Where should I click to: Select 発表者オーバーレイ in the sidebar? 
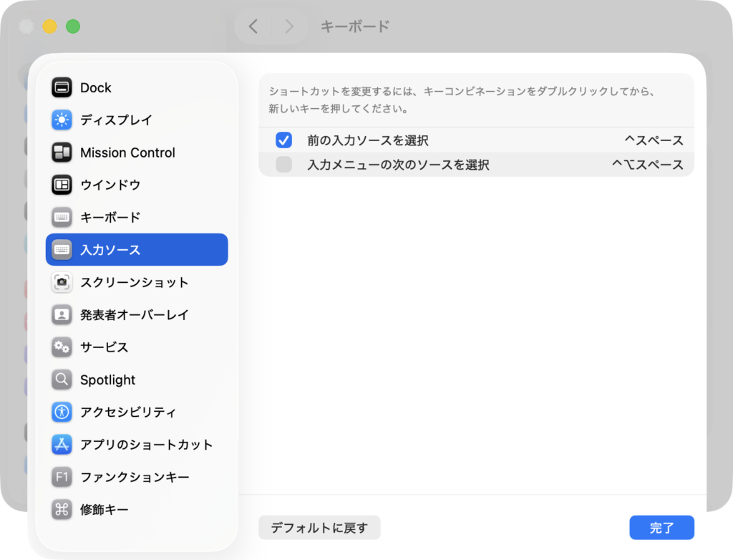point(135,314)
